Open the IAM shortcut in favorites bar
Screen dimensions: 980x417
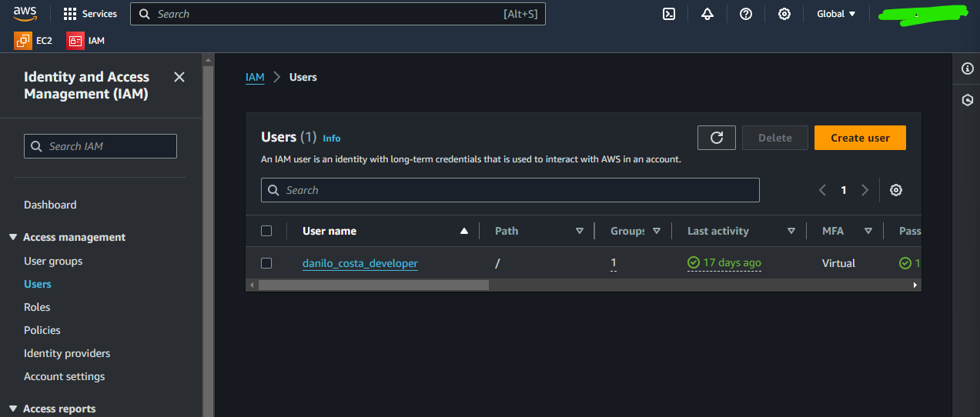85,41
